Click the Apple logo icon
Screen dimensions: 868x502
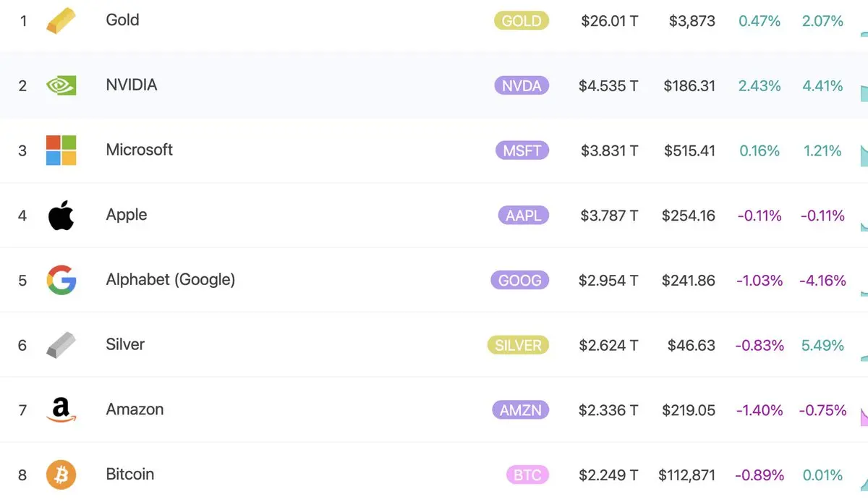(61, 216)
